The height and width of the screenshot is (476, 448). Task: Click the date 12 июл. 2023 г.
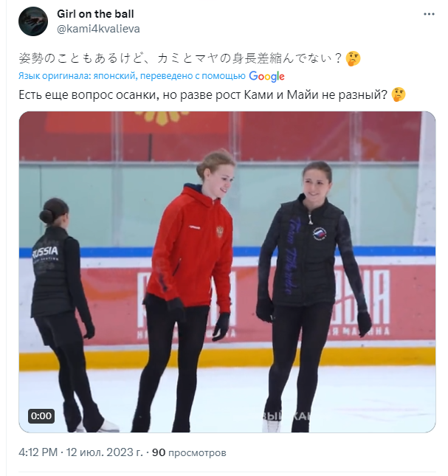pos(104,452)
